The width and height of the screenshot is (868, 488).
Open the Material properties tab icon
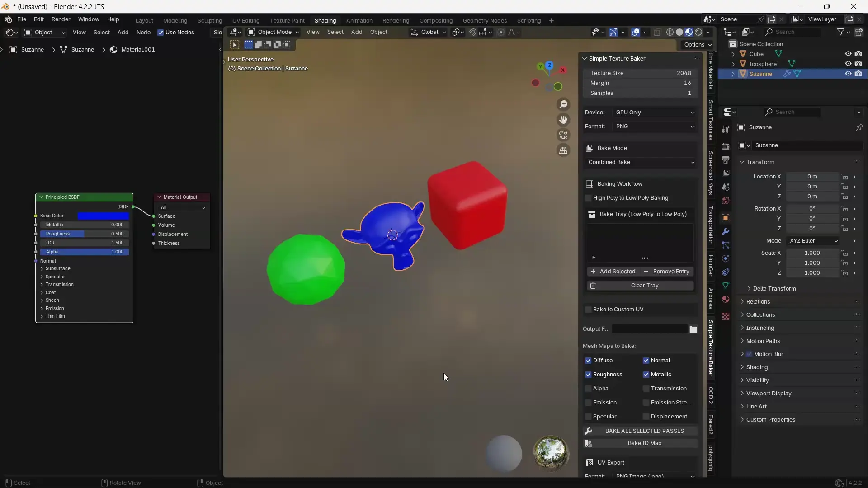pyautogui.click(x=726, y=299)
